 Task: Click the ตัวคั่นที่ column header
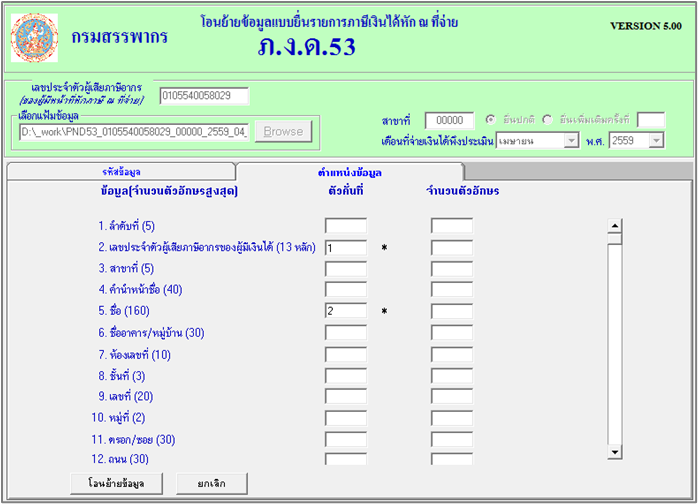346,191
